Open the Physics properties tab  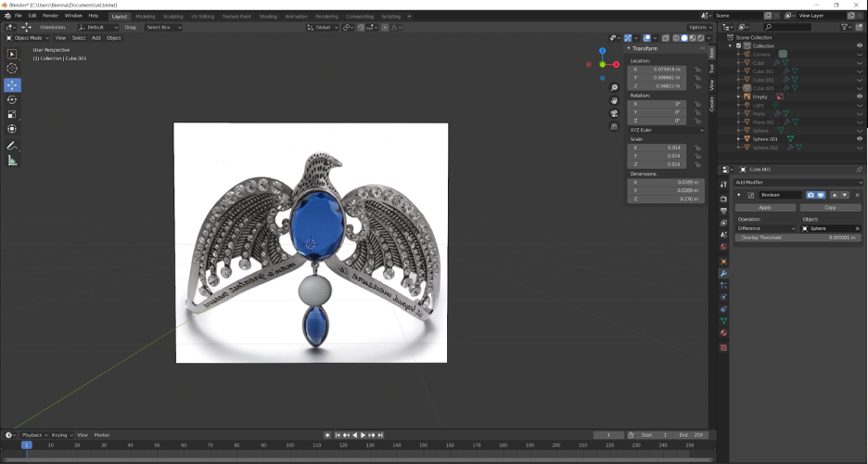pyautogui.click(x=723, y=297)
